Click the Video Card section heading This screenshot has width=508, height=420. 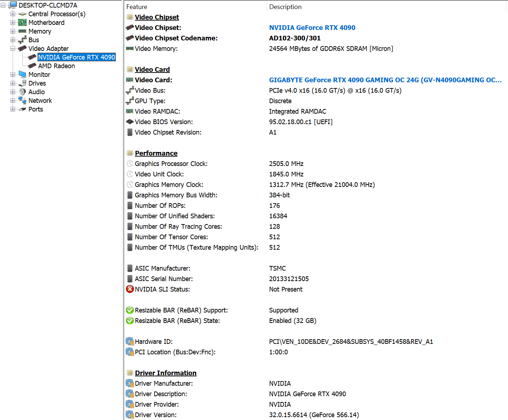(x=152, y=70)
